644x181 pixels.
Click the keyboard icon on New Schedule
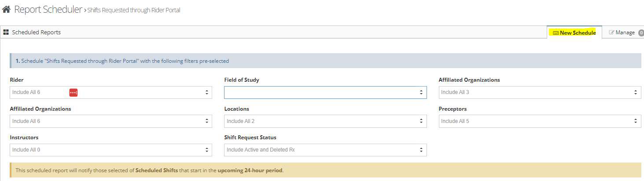click(x=556, y=33)
